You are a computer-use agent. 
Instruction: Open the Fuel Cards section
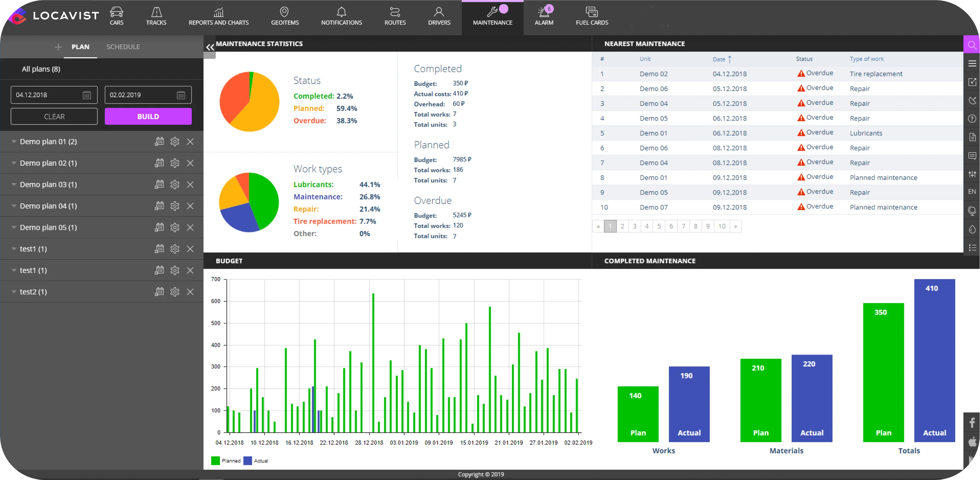point(592,16)
